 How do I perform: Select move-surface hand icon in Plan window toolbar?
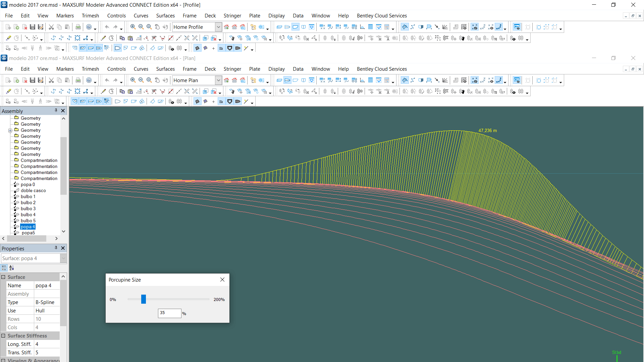232,92
